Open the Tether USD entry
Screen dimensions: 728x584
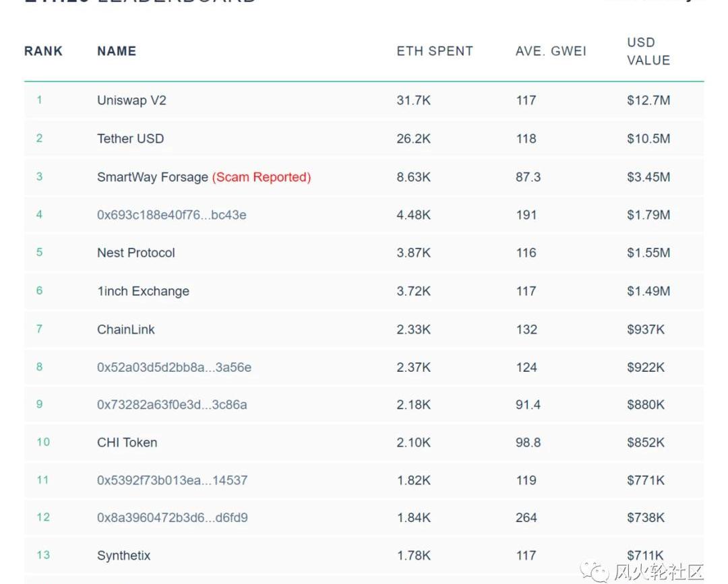click(131, 139)
